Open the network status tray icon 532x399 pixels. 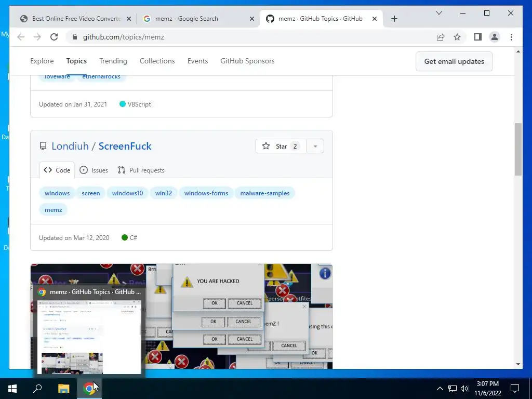point(453,389)
